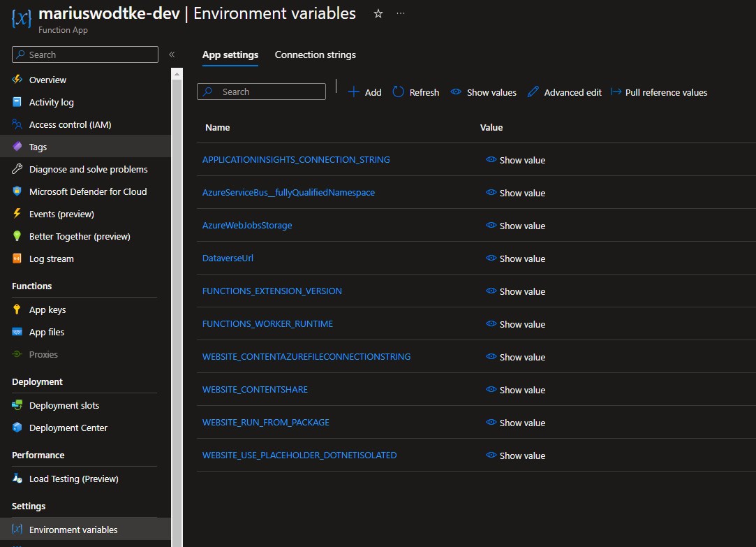The height and width of the screenshot is (547, 756).
Task: Click the Value column header
Action: click(491, 127)
